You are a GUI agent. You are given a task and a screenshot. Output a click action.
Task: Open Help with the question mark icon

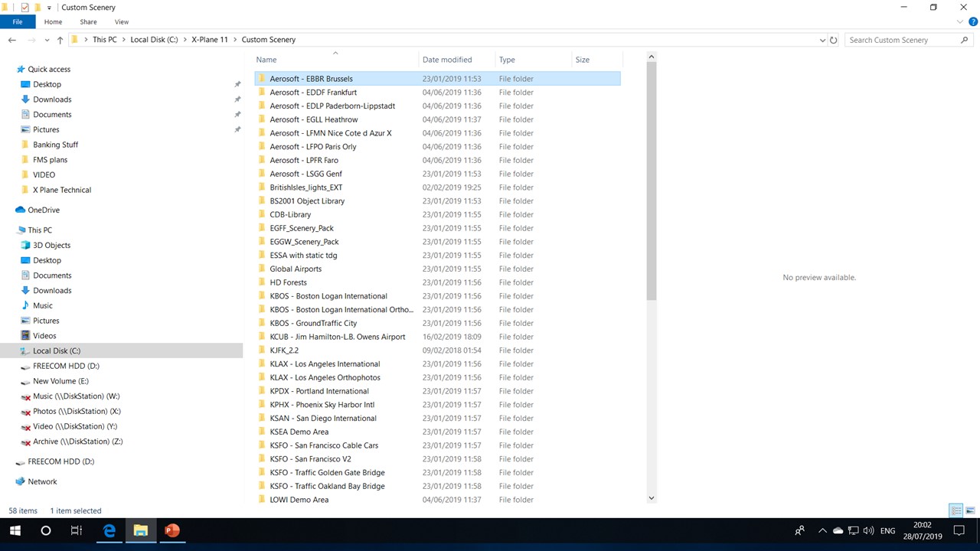tap(972, 22)
